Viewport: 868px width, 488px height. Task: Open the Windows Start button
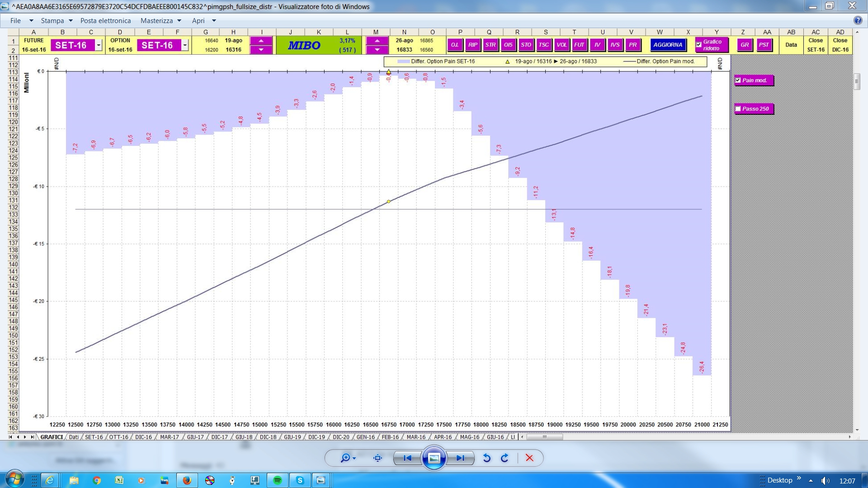[14, 479]
